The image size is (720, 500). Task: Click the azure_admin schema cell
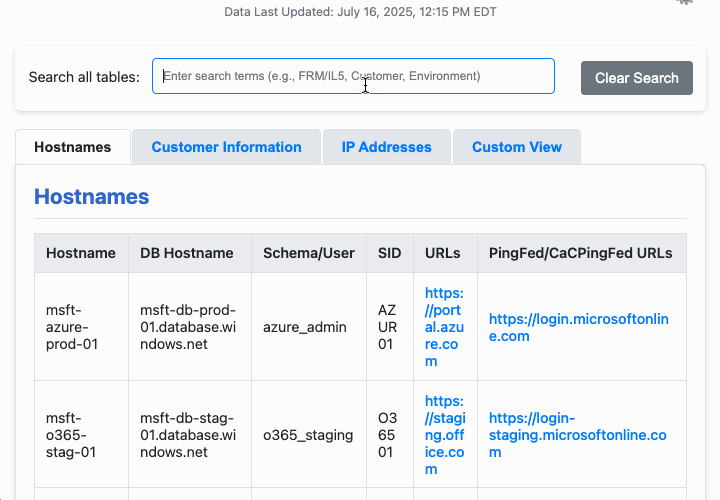[x=304, y=327]
